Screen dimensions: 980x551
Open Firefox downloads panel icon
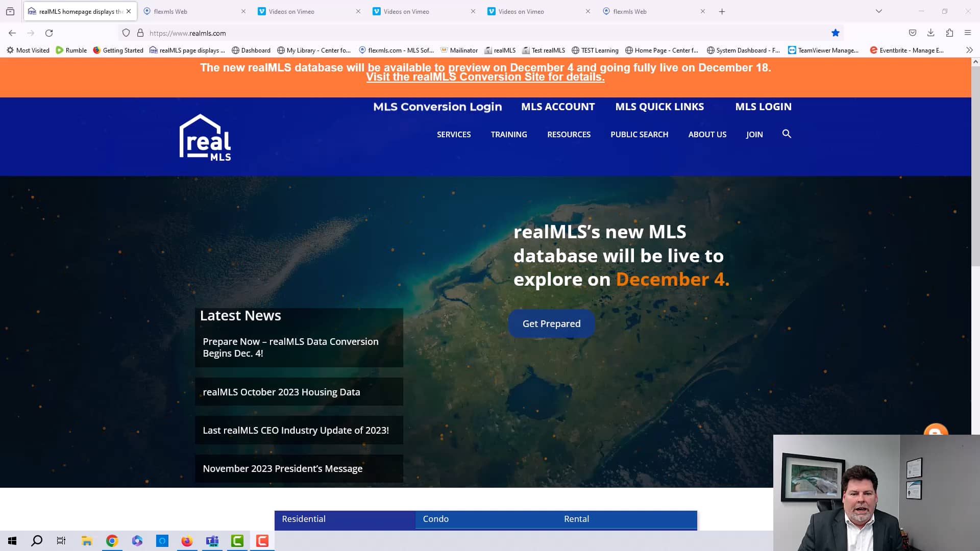coord(930,33)
